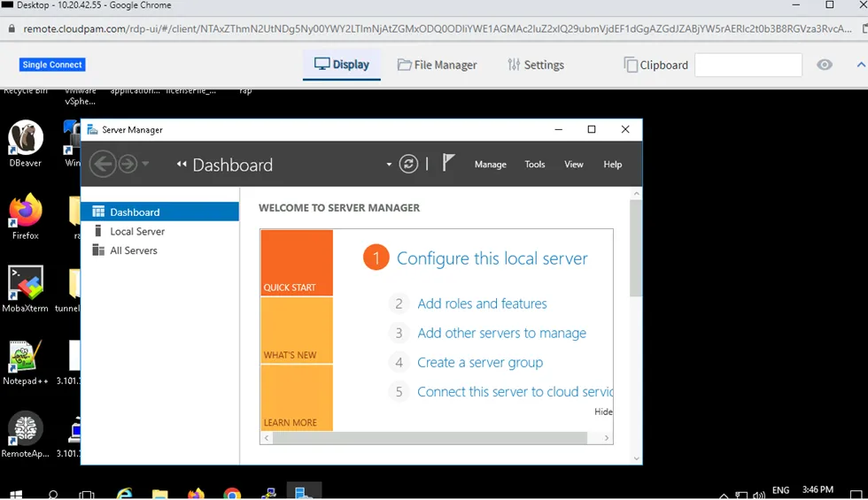This screenshot has height=500, width=868.
Task: Click the Server Manager vertical scrollbar thumb
Action: (636, 248)
